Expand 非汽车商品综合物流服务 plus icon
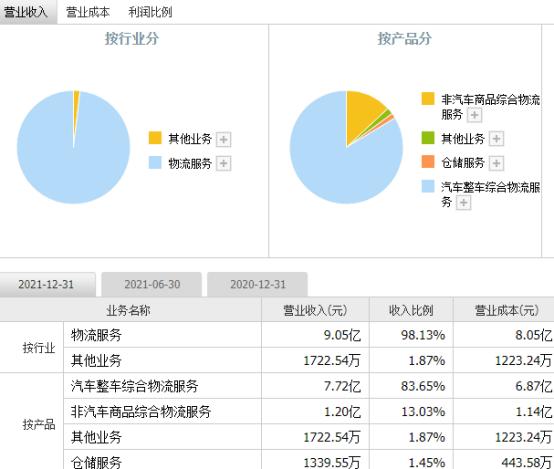The image size is (554, 469). (x=475, y=115)
